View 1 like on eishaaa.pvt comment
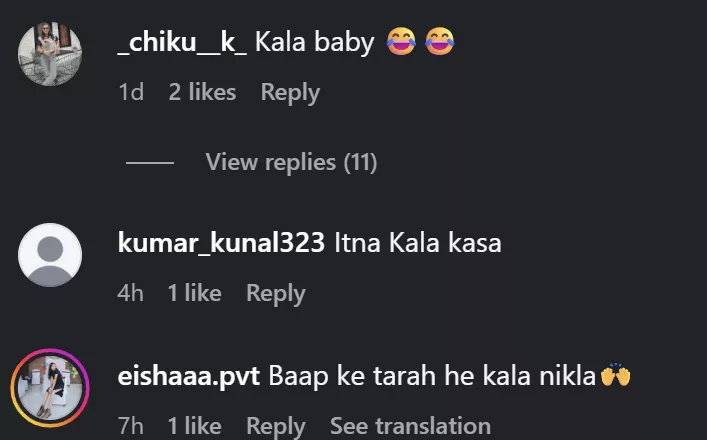This screenshot has height=440, width=707. pos(194,426)
